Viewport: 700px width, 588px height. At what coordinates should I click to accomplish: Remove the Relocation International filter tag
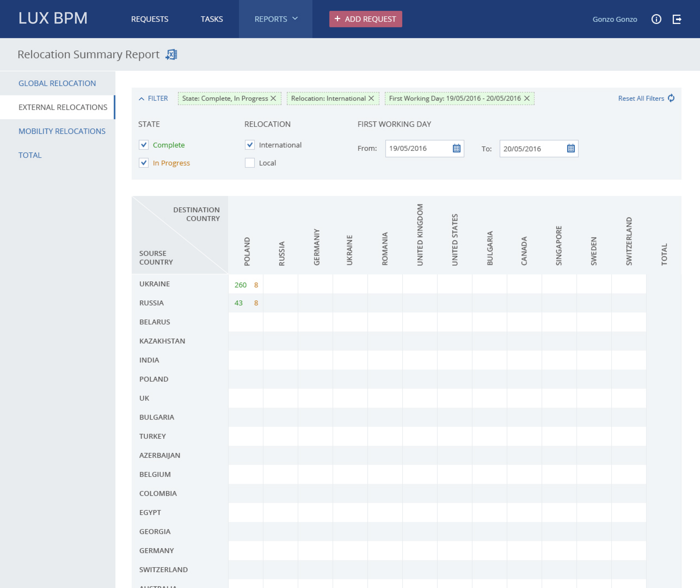point(371,98)
